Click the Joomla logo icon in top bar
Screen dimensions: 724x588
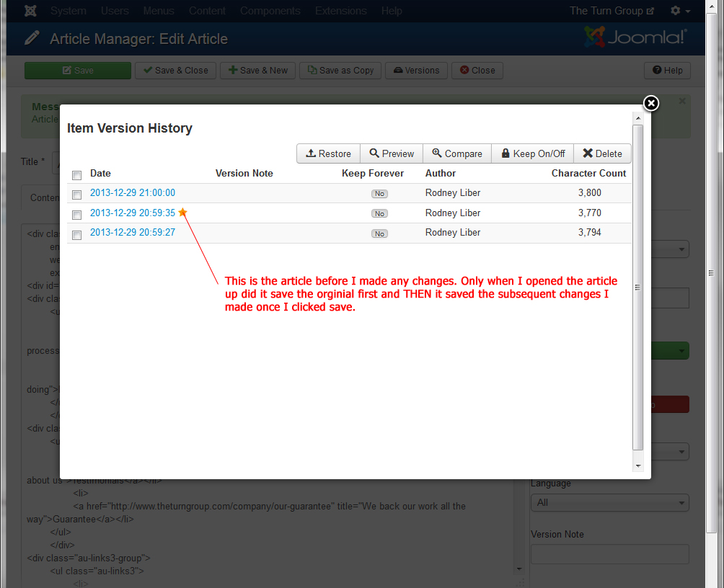31,11
